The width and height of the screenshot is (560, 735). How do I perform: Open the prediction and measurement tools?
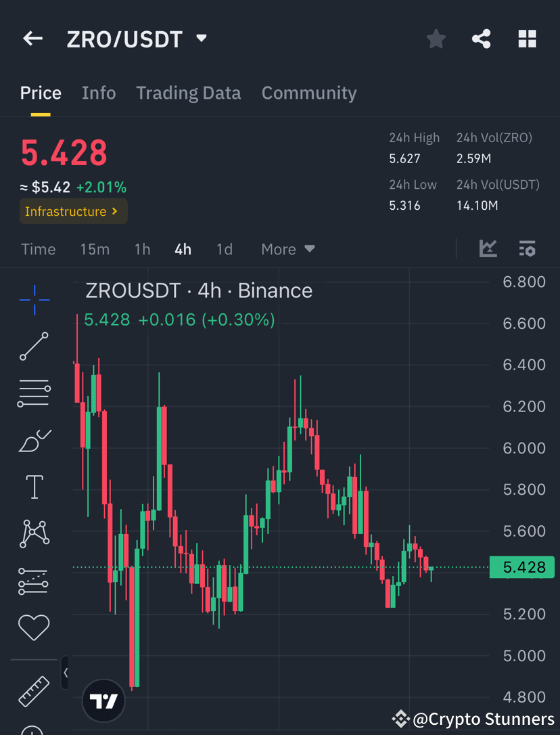pos(34,580)
